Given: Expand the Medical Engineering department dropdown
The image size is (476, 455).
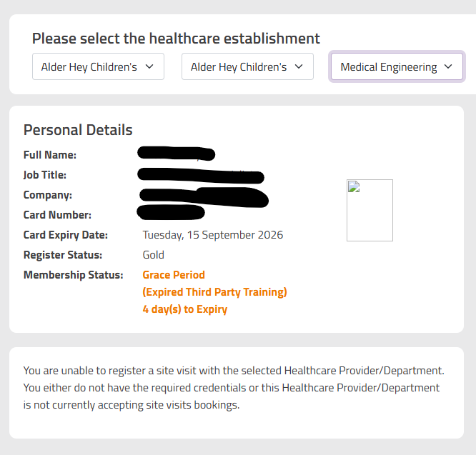Looking at the screenshot, I should (396, 67).
